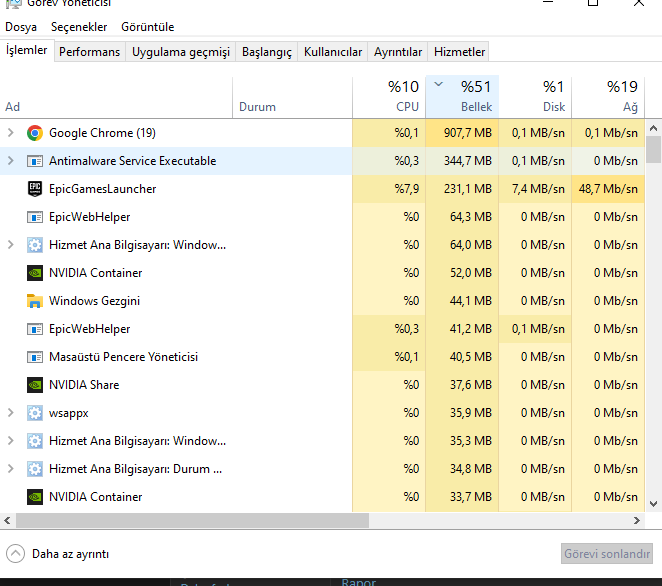Click sort arrow on the Bellek column
Screen dimensions: 662x586
[439, 84]
